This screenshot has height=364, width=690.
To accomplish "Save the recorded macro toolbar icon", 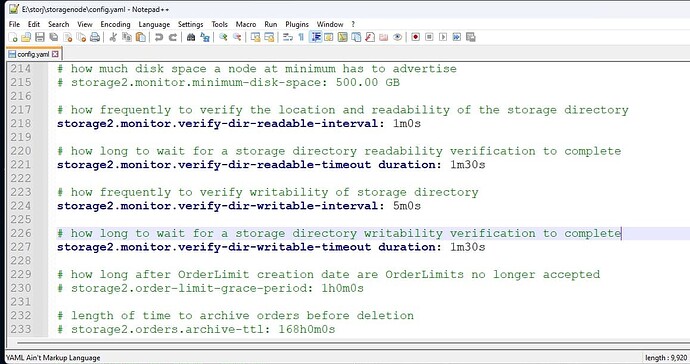I will tap(470, 37).
